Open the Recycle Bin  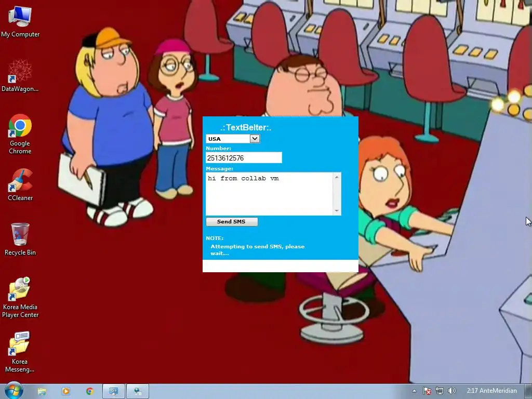[x=20, y=239]
